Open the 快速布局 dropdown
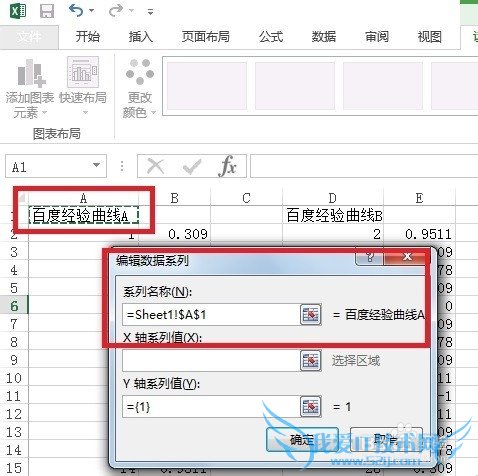 pos(83,87)
